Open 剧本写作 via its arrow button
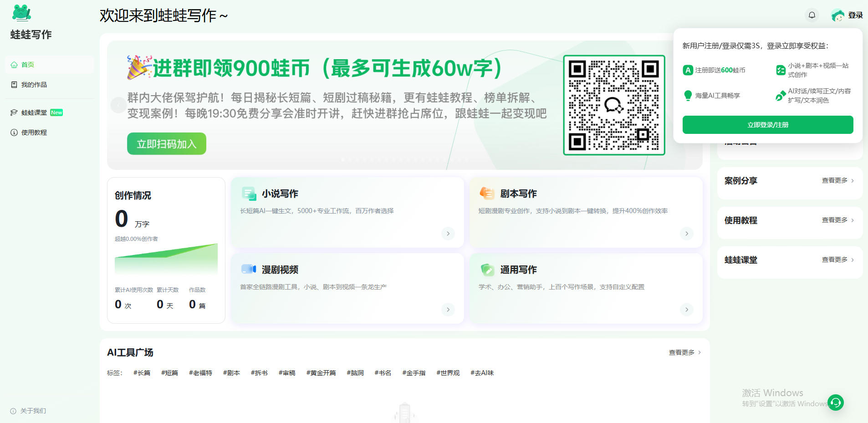868x423 pixels. click(x=687, y=234)
